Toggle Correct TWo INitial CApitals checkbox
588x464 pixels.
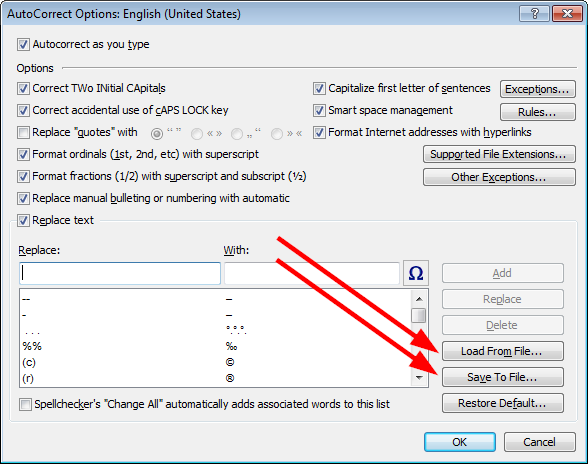point(23,89)
